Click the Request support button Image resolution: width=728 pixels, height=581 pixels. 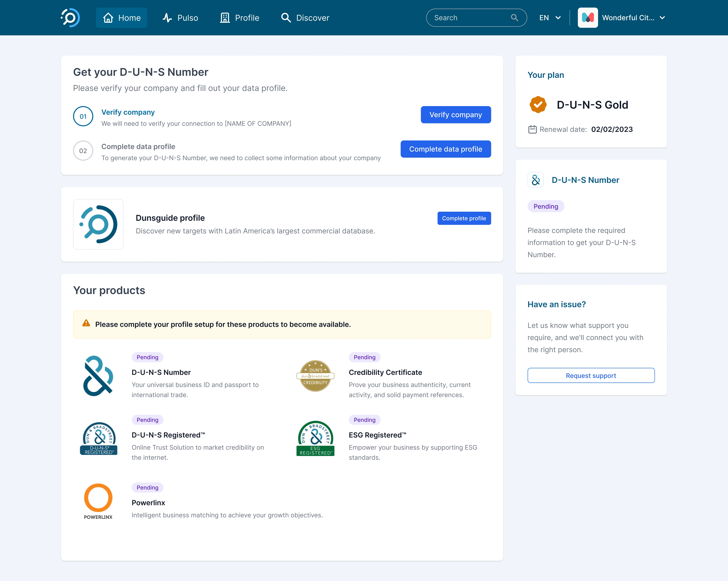pyautogui.click(x=590, y=375)
